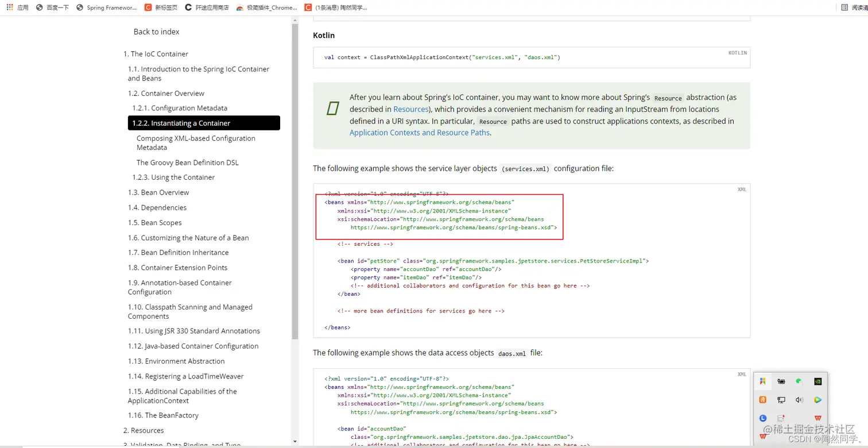
Task: Open the colorful flag tray icon
Action: click(763, 381)
